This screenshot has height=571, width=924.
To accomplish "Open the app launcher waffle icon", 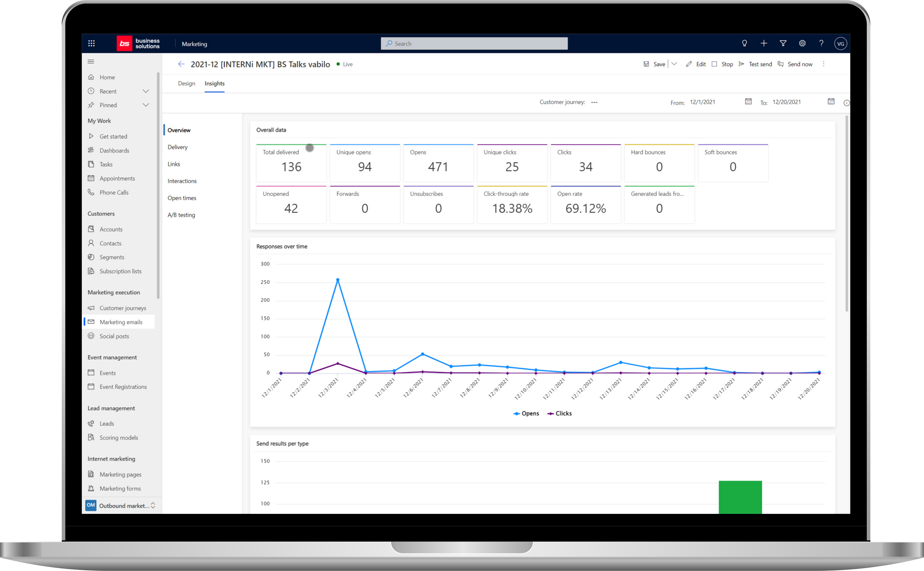I will pos(91,44).
